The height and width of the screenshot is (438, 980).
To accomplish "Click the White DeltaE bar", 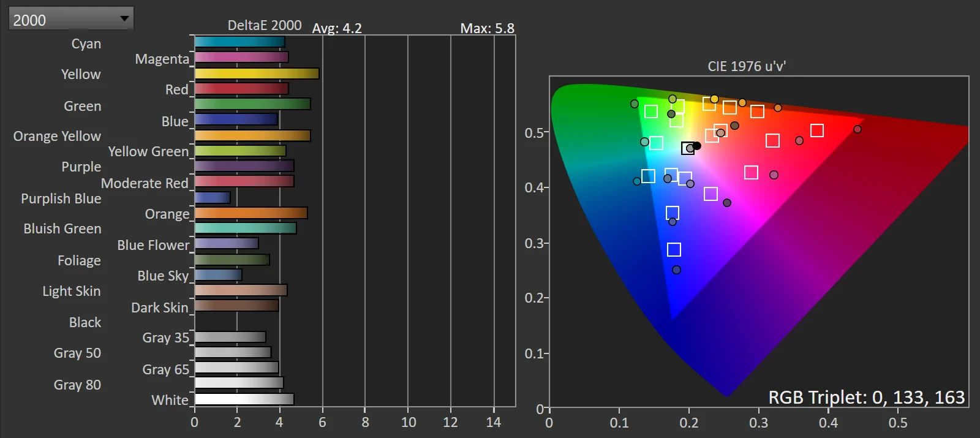I will click(x=244, y=399).
